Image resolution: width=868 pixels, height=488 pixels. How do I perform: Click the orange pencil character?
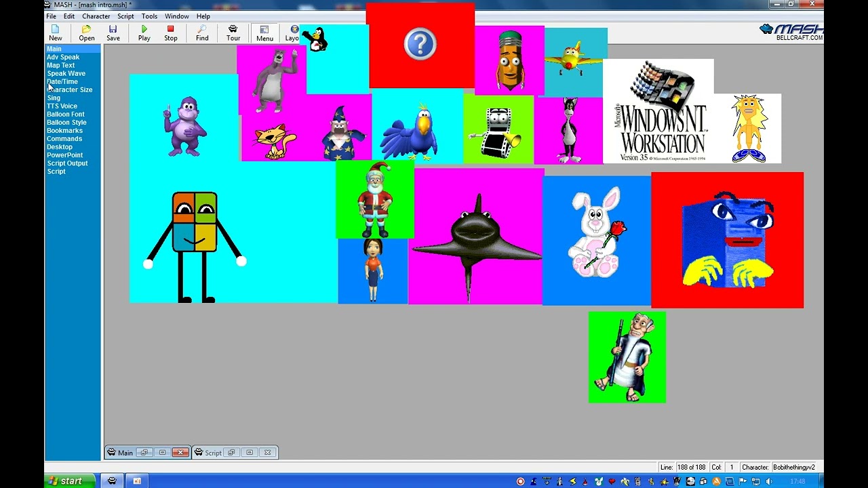pyautogui.click(x=509, y=60)
